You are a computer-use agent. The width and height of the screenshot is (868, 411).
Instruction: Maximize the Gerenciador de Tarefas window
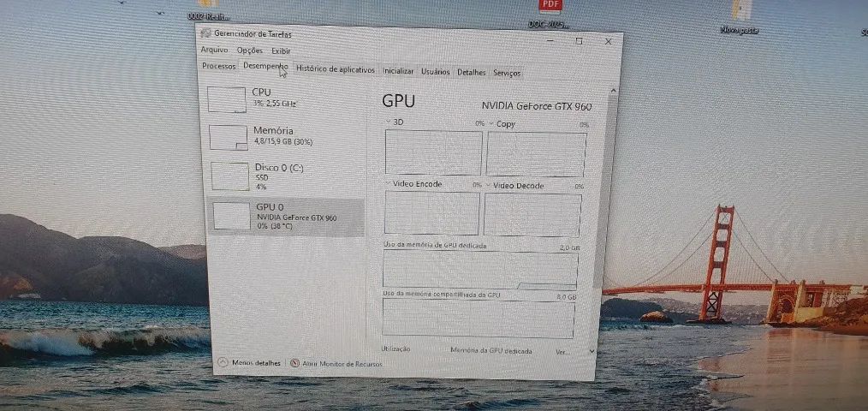tap(579, 40)
